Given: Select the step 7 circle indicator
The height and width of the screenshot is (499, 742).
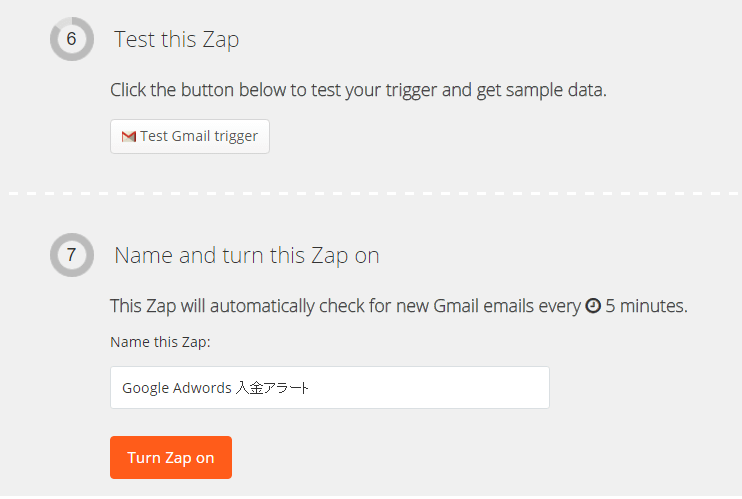Looking at the screenshot, I should pyautogui.click(x=72, y=255).
